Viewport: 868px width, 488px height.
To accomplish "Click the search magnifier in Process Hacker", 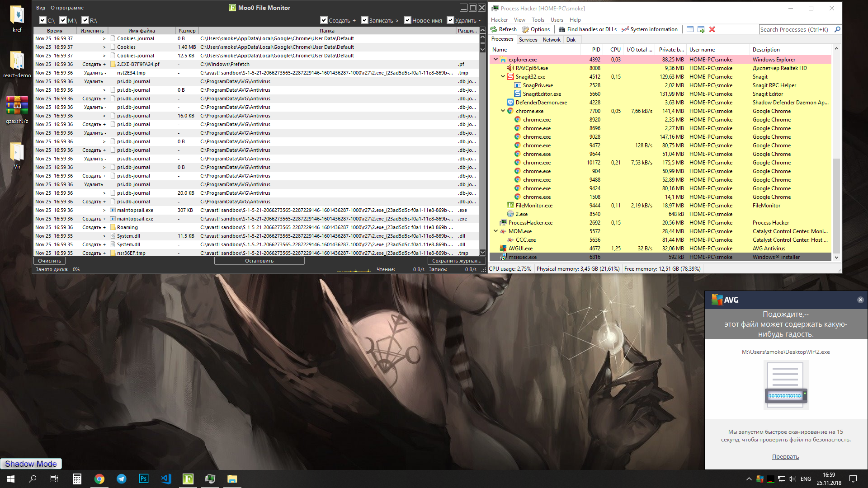I will 837,29.
